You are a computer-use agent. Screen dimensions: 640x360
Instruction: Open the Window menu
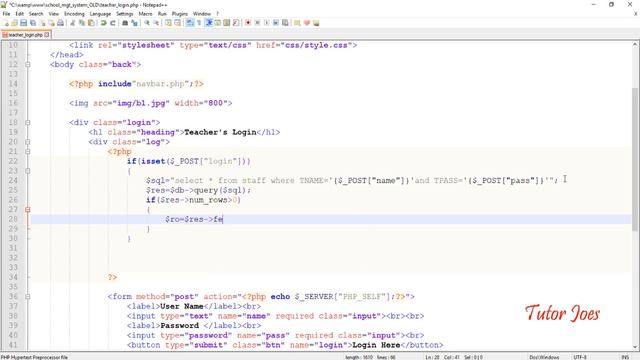(x=202, y=14)
